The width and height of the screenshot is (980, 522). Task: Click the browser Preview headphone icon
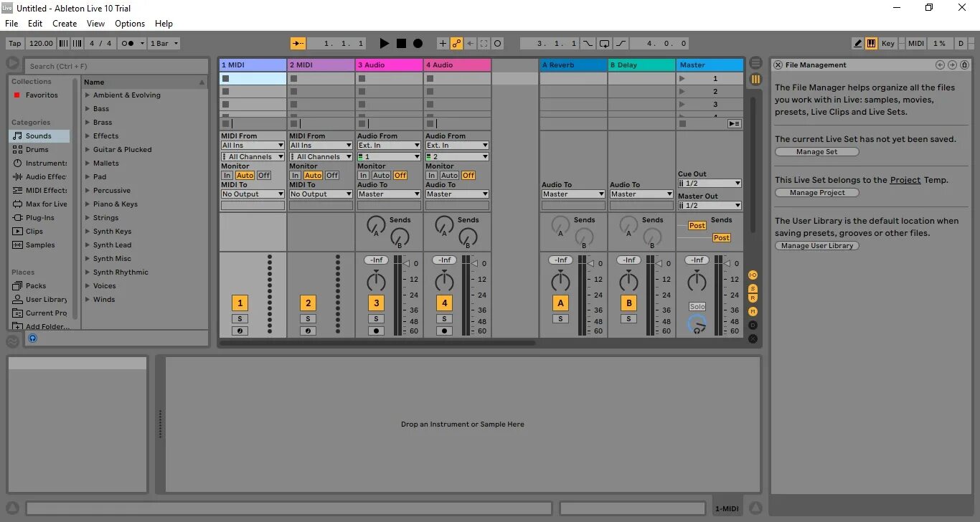[x=33, y=338]
